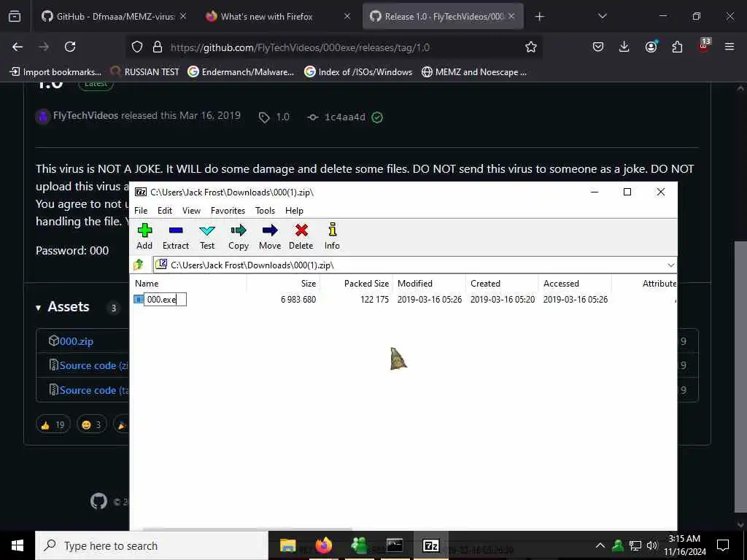Screen dimensions: 747x560
Task: Open the Info tool in 7-Zip
Action: coord(332,237)
